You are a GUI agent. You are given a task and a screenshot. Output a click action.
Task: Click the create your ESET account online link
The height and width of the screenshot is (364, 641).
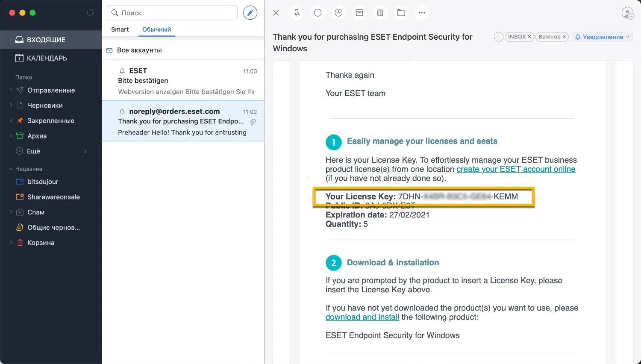(515, 169)
